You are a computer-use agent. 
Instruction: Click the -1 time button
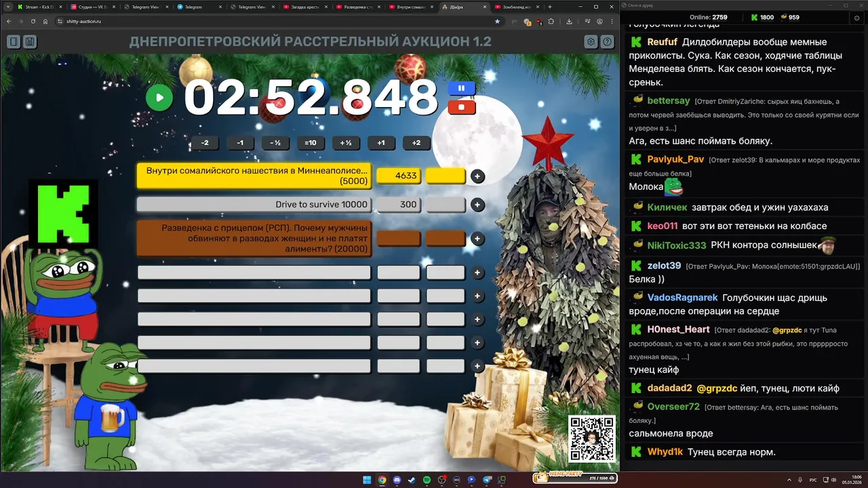click(240, 143)
